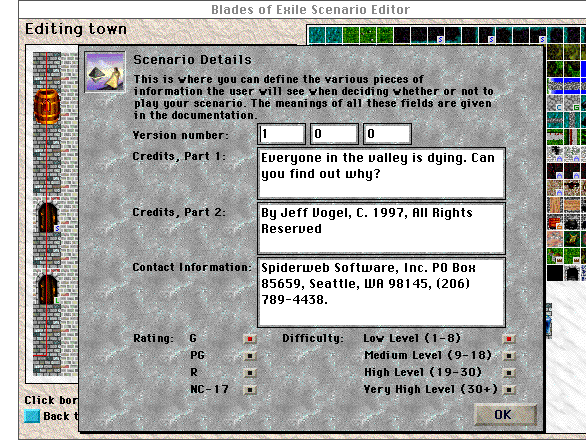Click the Version number label
The height and width of the screenshot is (440, 586).
click(x=181, y=135)
